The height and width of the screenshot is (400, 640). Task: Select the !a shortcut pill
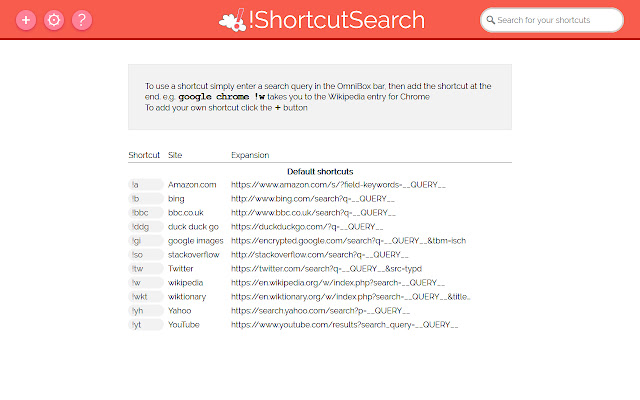point(146,185)
